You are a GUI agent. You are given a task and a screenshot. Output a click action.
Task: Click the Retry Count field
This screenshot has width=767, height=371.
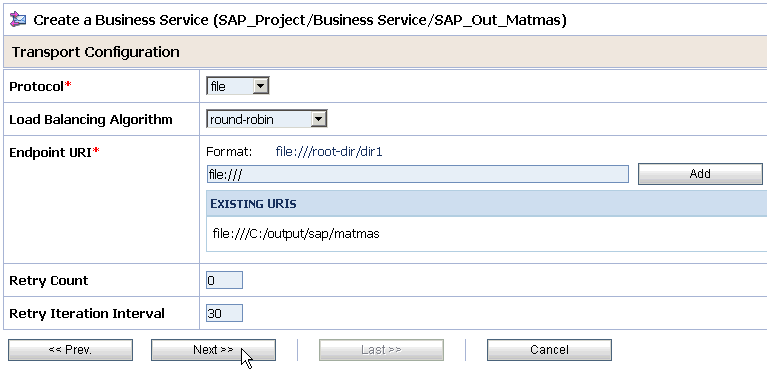point(225,280)
